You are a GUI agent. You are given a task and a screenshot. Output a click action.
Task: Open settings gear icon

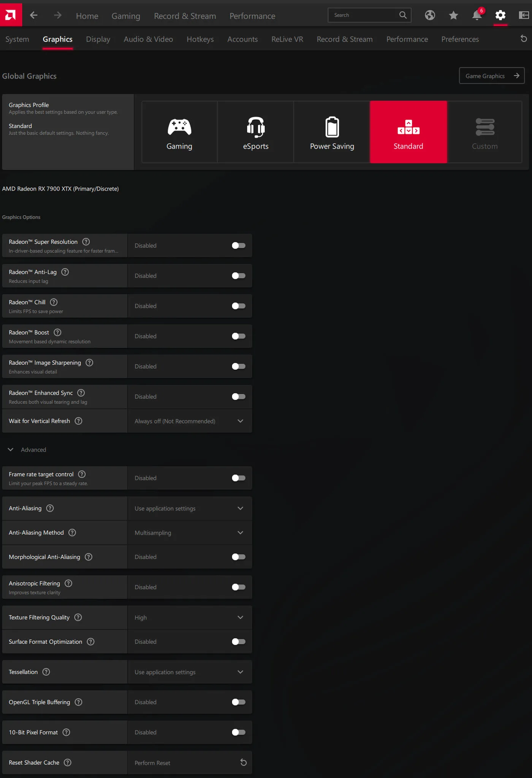pos(500,15)
